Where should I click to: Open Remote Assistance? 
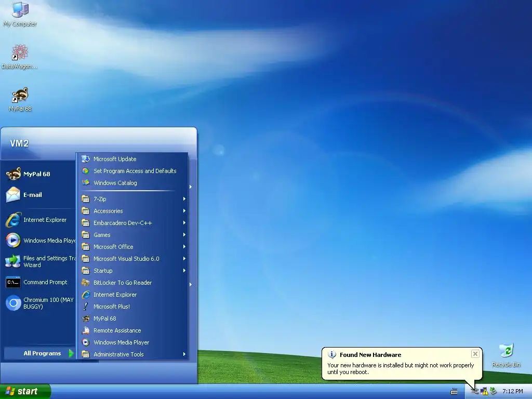pyautogui.click(x=132, y=330)
